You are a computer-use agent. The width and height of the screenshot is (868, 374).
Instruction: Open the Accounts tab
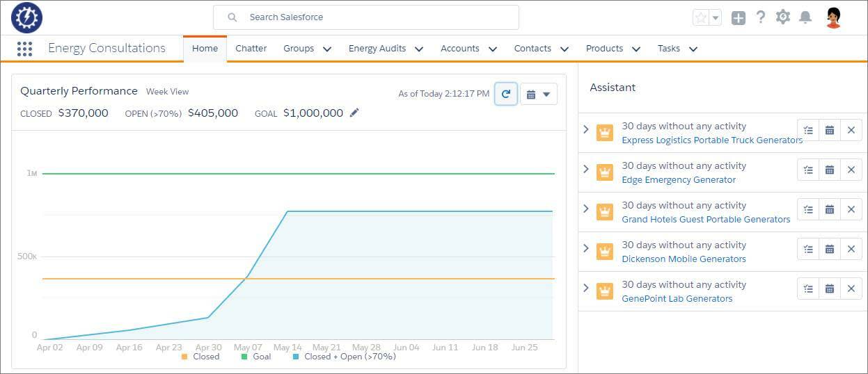click(460, 49)
